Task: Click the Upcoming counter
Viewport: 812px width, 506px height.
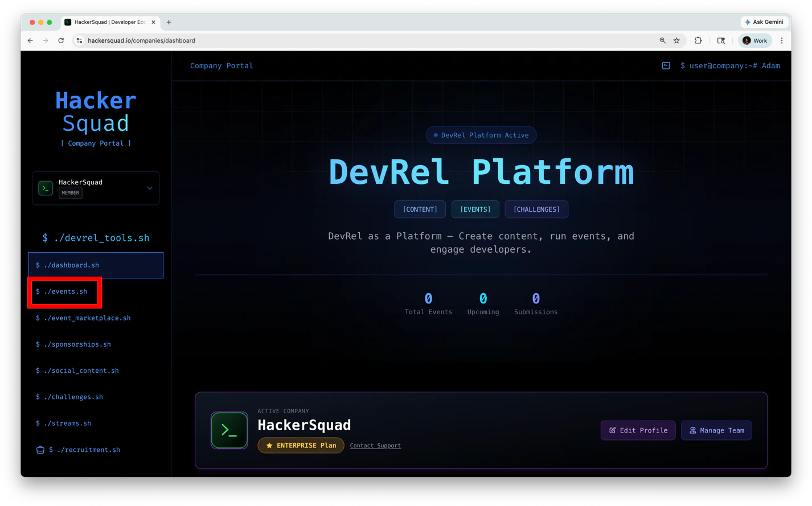Action: pyautogui.click(x=483, y=304)
